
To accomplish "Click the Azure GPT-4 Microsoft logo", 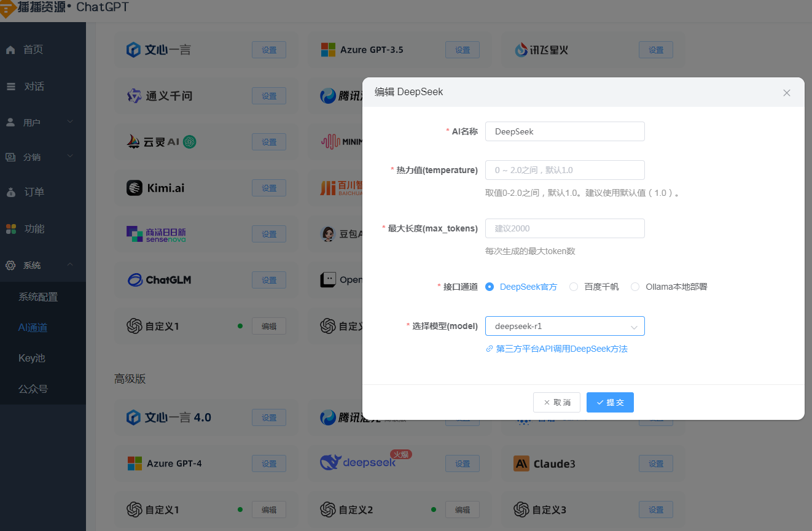I will click(134, 463).
